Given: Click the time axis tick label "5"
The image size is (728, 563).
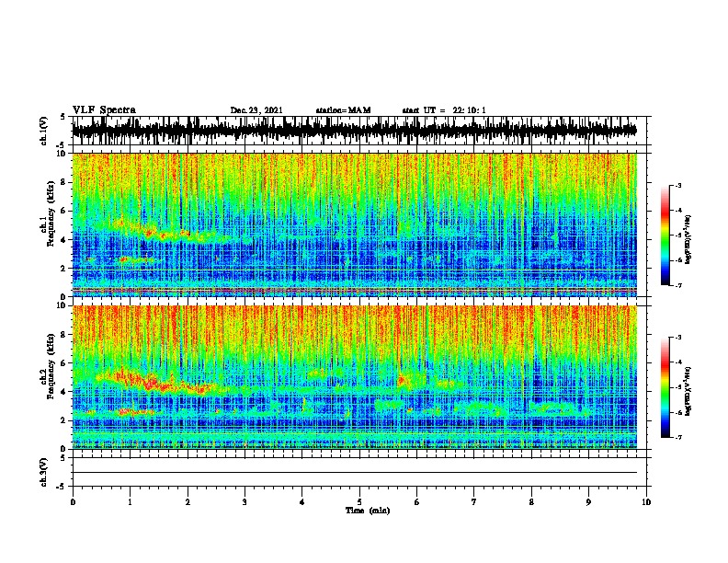Looking at the screenshot, I should 359,502.
